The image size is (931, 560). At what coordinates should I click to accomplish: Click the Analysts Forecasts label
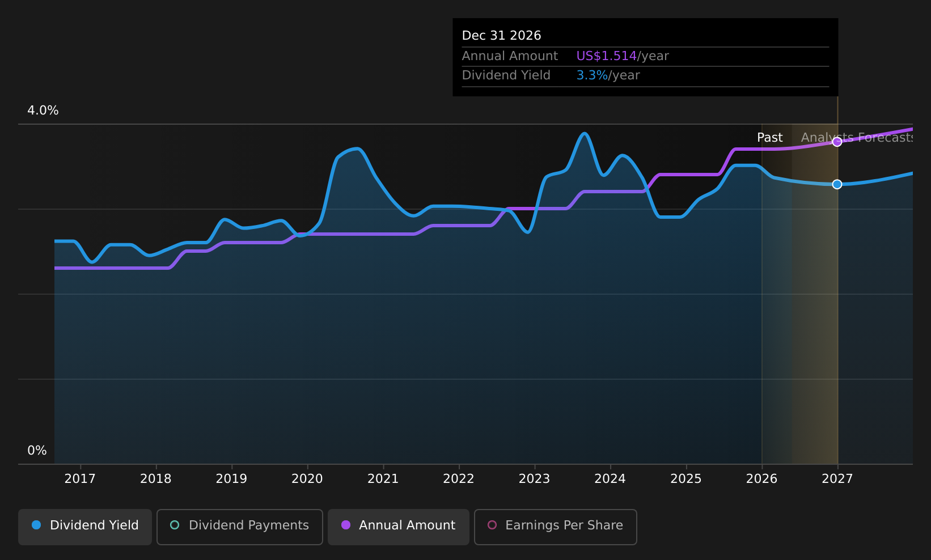(x=857, y=138)
